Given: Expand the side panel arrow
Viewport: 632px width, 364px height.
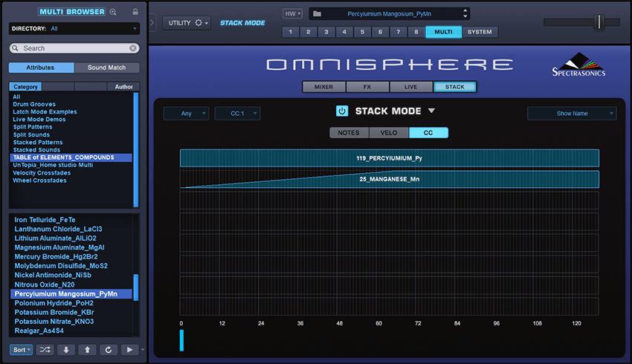Looking at the screenshot, I should click(x=152, y=22).
